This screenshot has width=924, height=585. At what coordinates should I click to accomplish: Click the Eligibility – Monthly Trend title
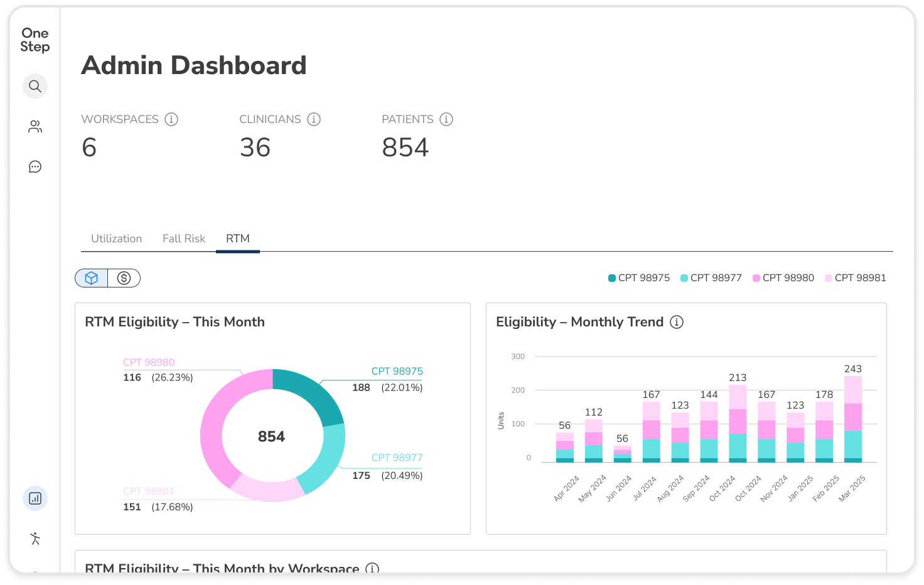point(579,322)
